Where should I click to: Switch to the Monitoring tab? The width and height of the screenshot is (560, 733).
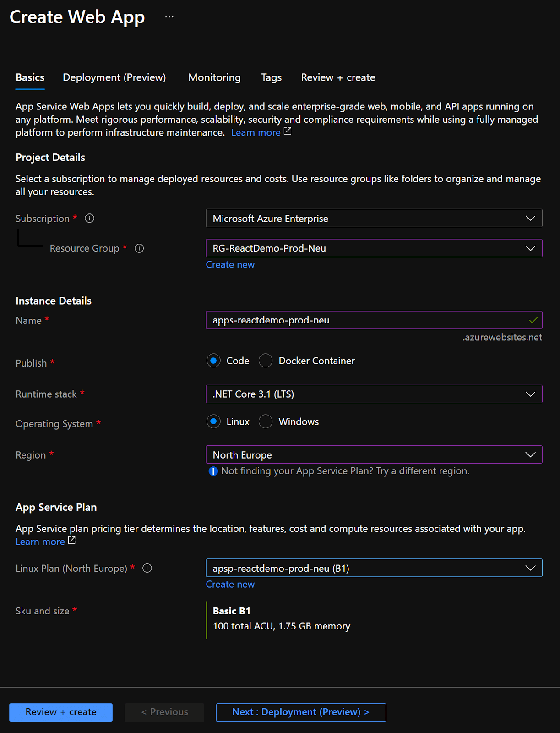click(214, 77)
